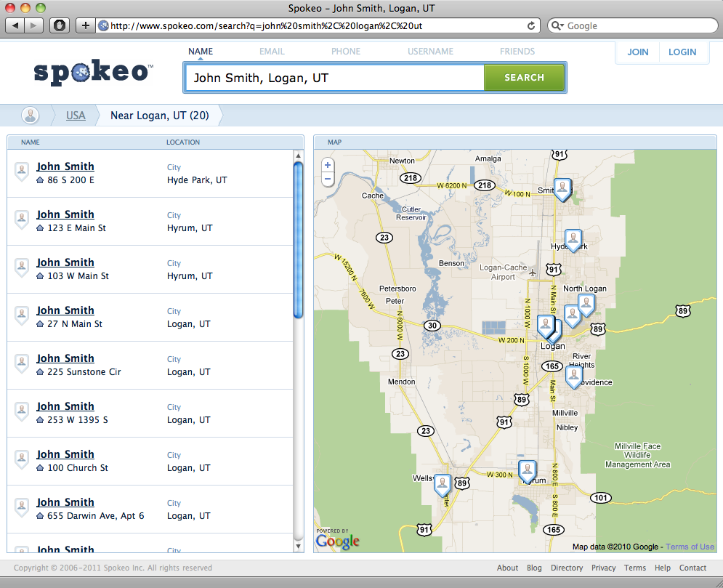Open the Privacy footer link
Image resolution: width=723 pixels, height=588 pixels.
click(x=604, y=568)
